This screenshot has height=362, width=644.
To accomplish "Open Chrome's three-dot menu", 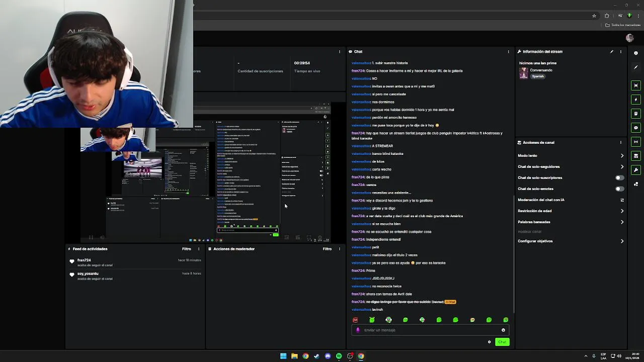I will (x=638, y=16).
